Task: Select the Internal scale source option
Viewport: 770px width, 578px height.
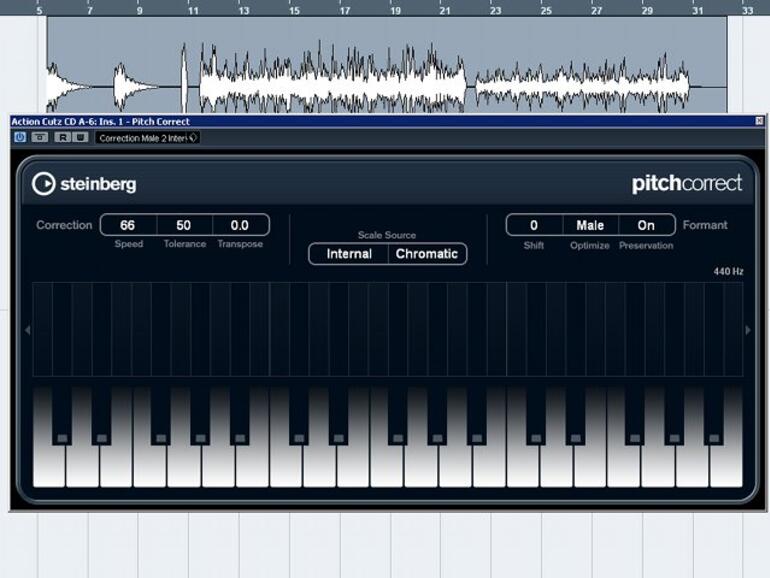Action: pyautogui.click(x=349, y=254)
